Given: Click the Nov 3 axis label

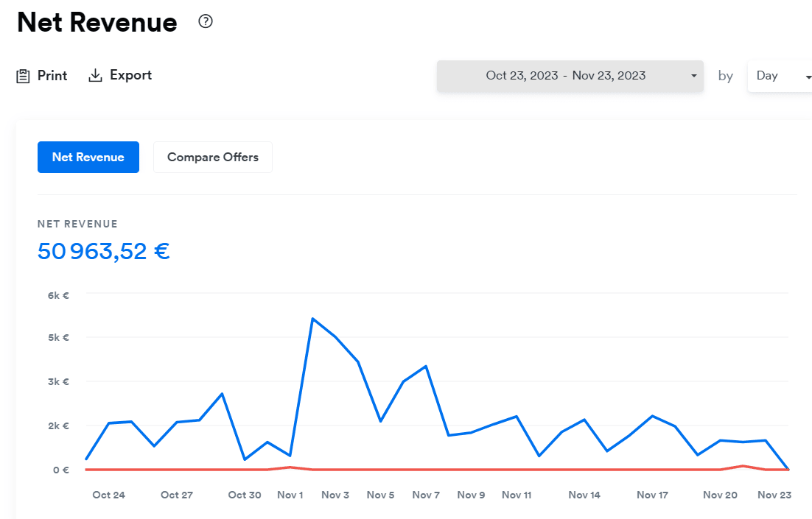Looking at the screenshot, I should pos(335,495).
